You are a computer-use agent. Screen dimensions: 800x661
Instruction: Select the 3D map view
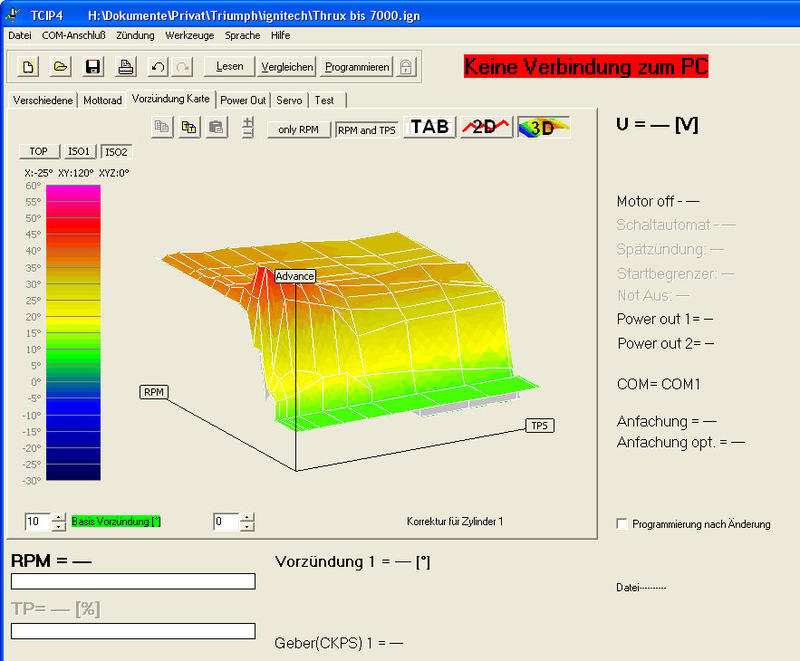click(x=543, y=127)
